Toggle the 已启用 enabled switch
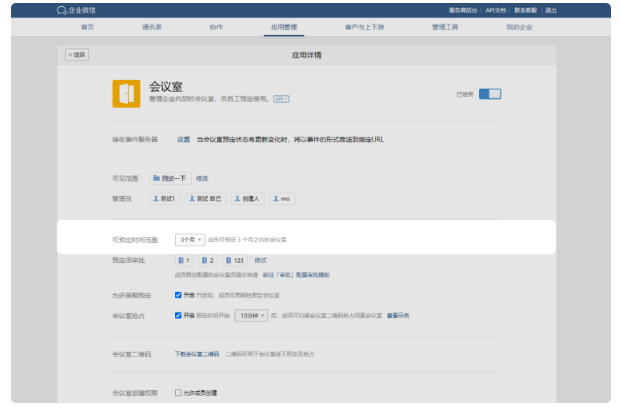The height and width of the screenshot is (410, 621). (490, 94)
